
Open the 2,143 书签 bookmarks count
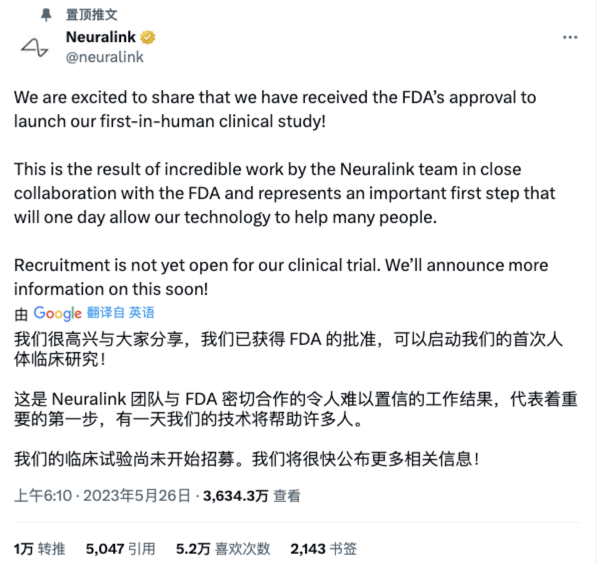(324, 549)
